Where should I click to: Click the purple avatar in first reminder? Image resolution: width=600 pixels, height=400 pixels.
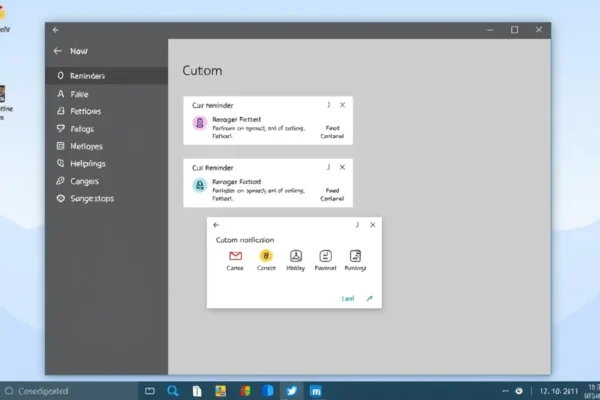(x=200, y=123)
